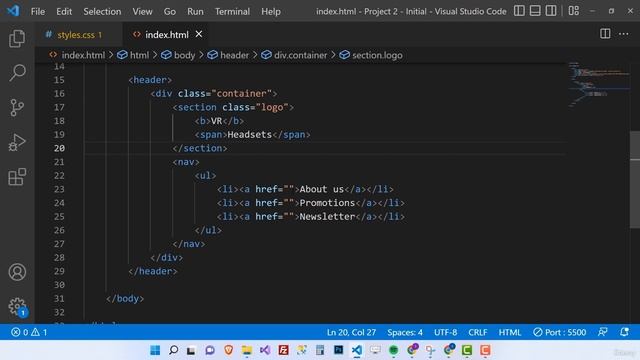Image resolution: width=640 pixels, height=360 pixels.
Task: Click the closing </body> tag line
Action: [125, 299]
